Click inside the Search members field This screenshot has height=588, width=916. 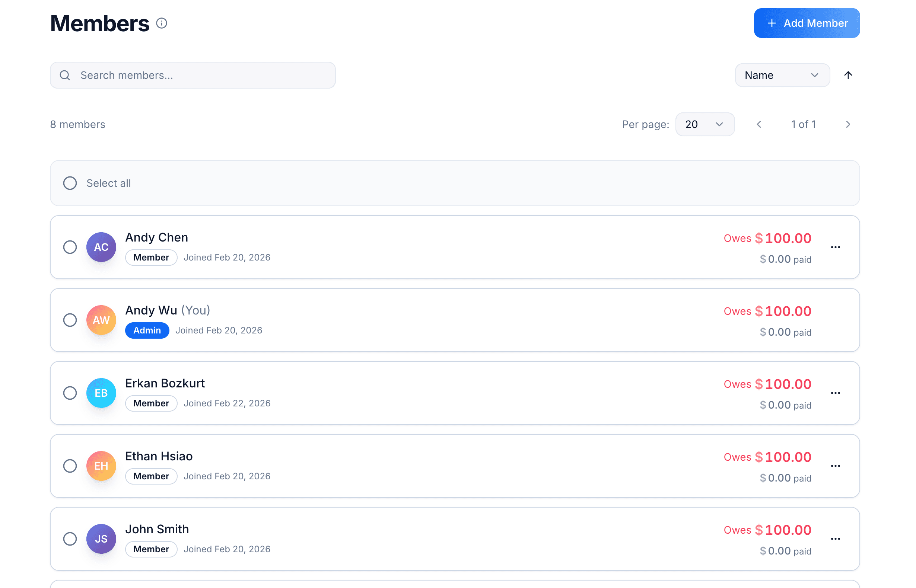click(x=191, y=75)
